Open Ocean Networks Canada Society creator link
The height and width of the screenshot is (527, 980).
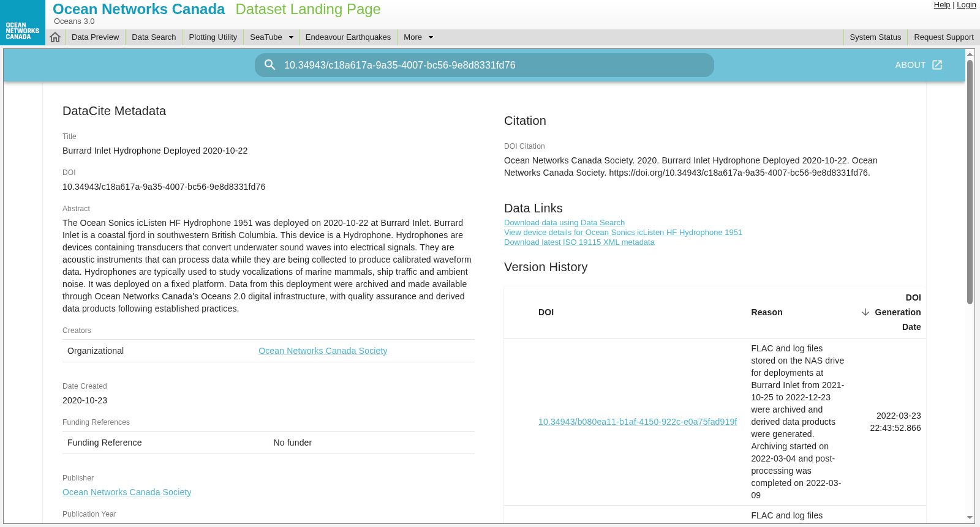coord(323,351)
